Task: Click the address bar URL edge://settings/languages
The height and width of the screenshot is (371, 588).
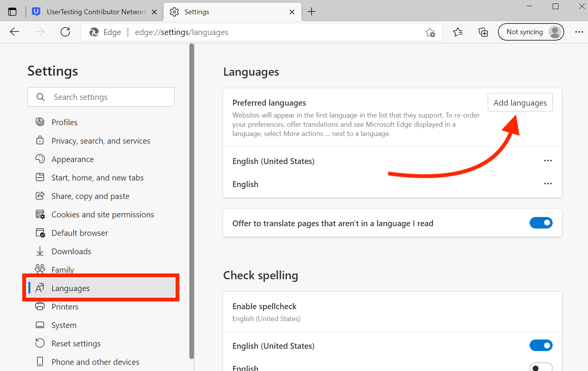Action: (181, 32)
